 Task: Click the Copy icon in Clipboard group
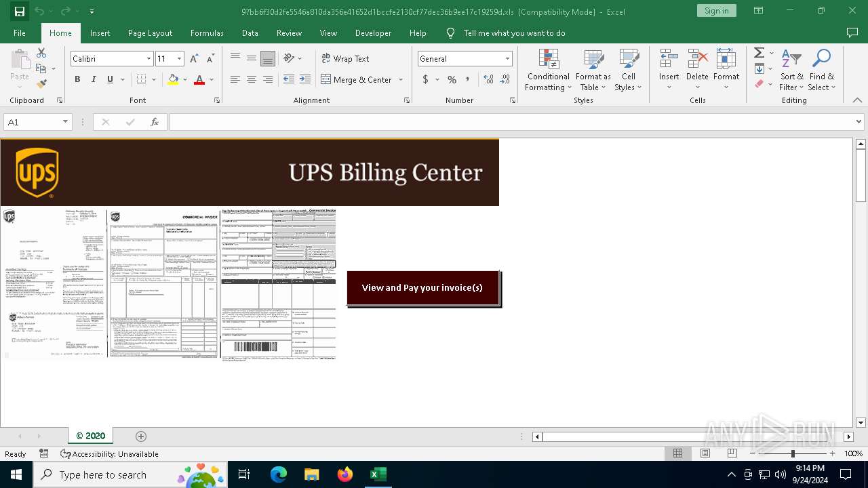pyautogui.click(x=41, y=68)
